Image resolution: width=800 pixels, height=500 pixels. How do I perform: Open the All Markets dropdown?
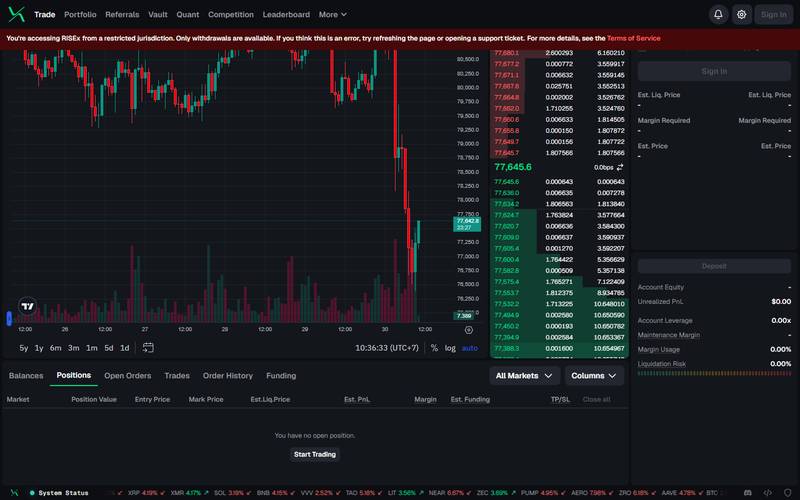524,376
